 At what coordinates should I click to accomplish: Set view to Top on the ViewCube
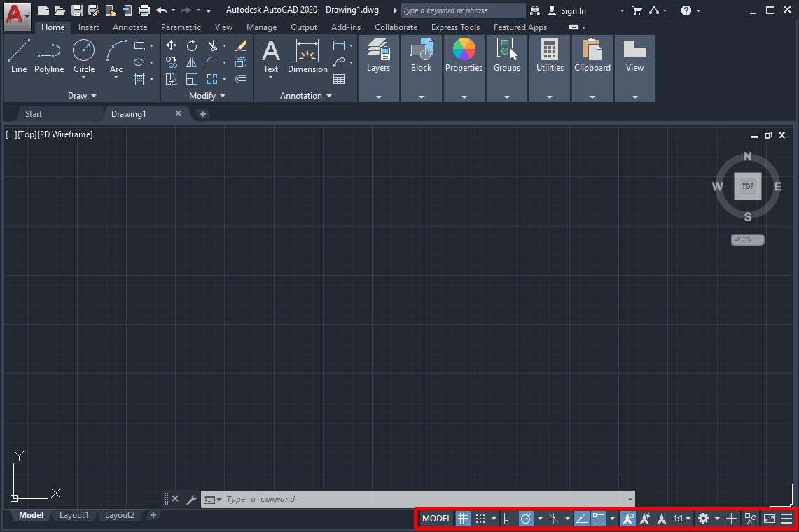tap(747, 186)
